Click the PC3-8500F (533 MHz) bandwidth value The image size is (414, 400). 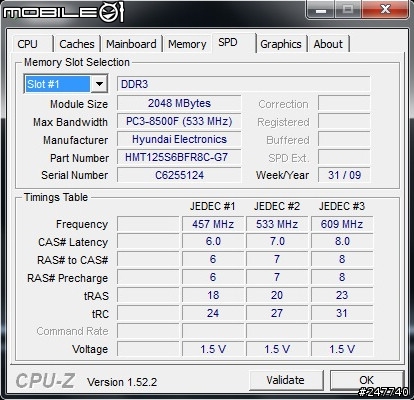click(179, 121)
